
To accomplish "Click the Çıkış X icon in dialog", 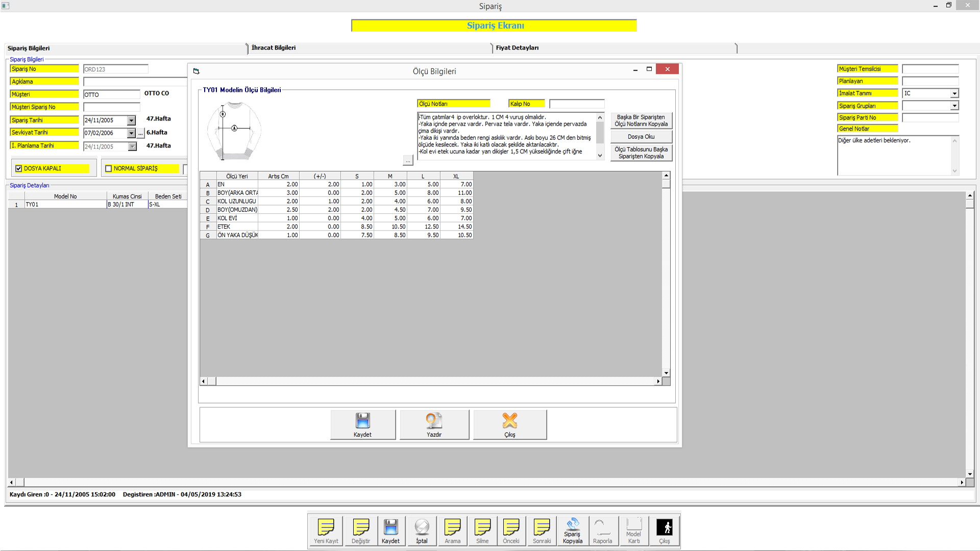I will [x=509, y=421].
